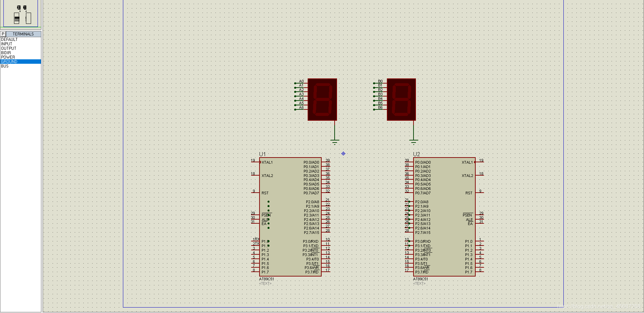
Task: Click AT89C51 part name under U1
Action: point(266,279)
